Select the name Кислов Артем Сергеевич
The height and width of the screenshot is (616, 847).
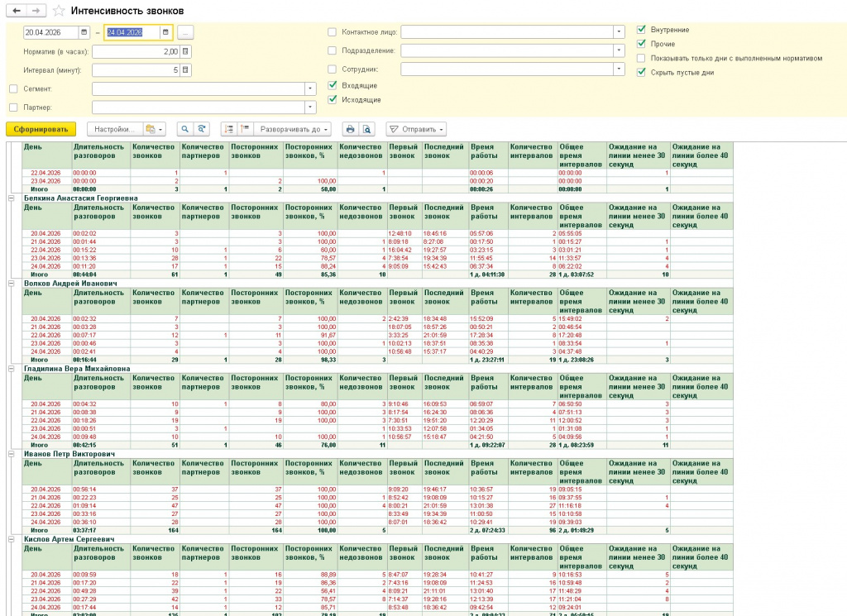[69, 539]
